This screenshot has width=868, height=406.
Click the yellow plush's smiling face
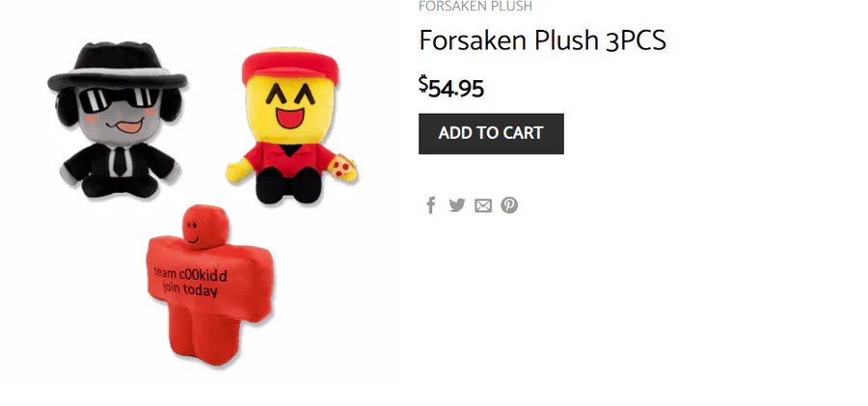pos(290,107)
